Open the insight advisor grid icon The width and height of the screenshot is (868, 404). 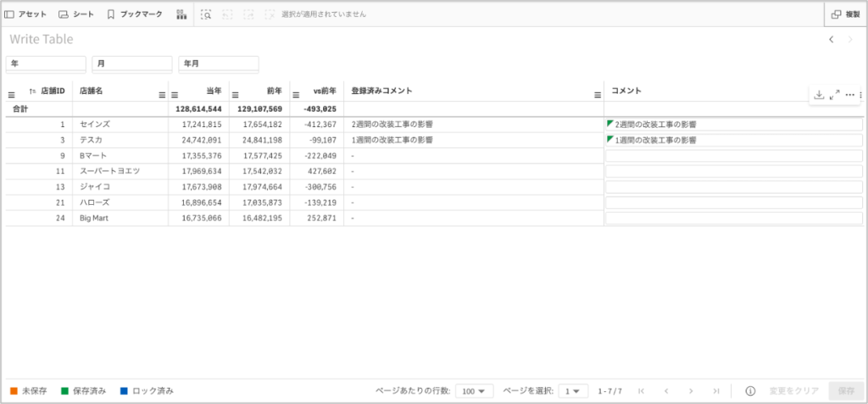point(181,14)
